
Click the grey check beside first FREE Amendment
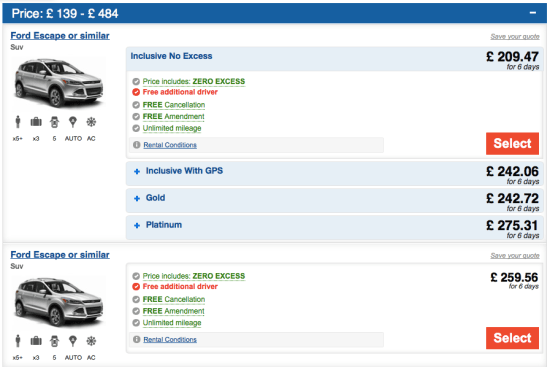click(136, 116)
